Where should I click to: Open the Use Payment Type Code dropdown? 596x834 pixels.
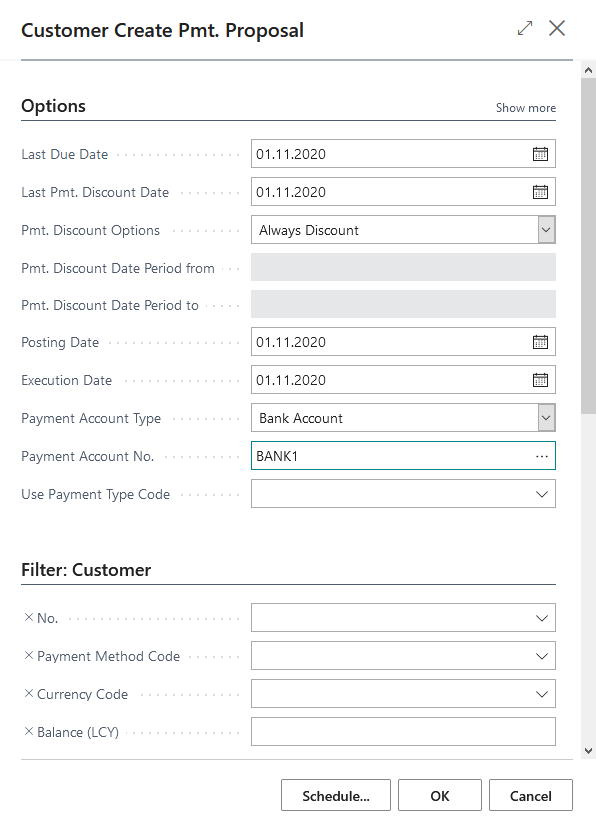[541, 493]
